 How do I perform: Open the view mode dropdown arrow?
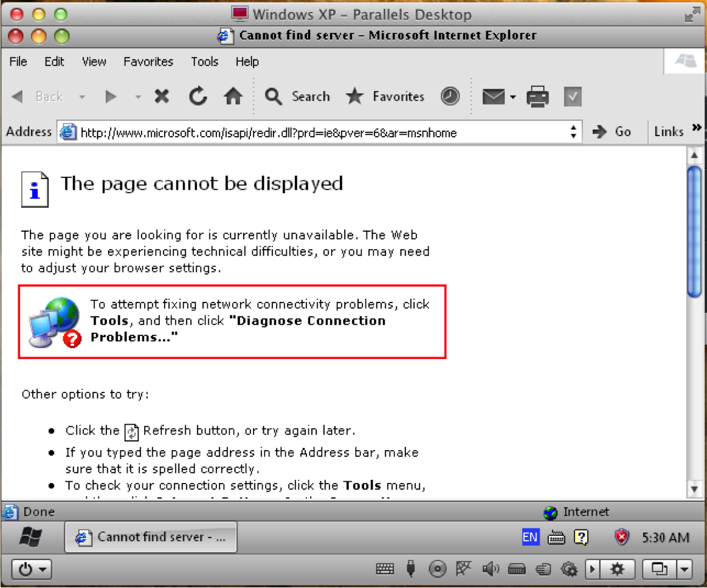coord(685,570)
